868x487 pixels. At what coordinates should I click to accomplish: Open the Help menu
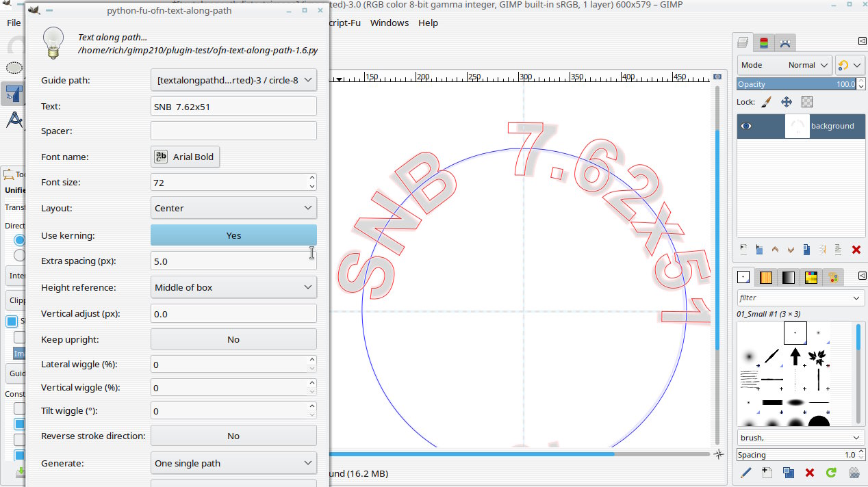pyautogui.click(x=428, y=23)
